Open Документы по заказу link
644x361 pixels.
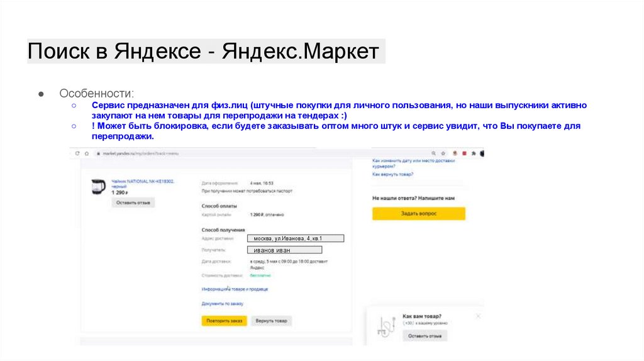pyautogui.click(x=222, y=304)
